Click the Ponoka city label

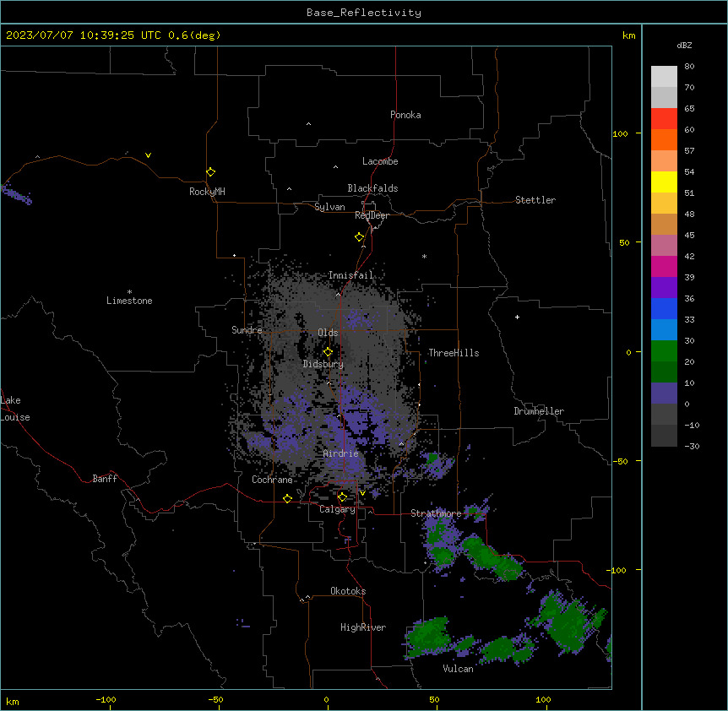[x=405, y=115]
